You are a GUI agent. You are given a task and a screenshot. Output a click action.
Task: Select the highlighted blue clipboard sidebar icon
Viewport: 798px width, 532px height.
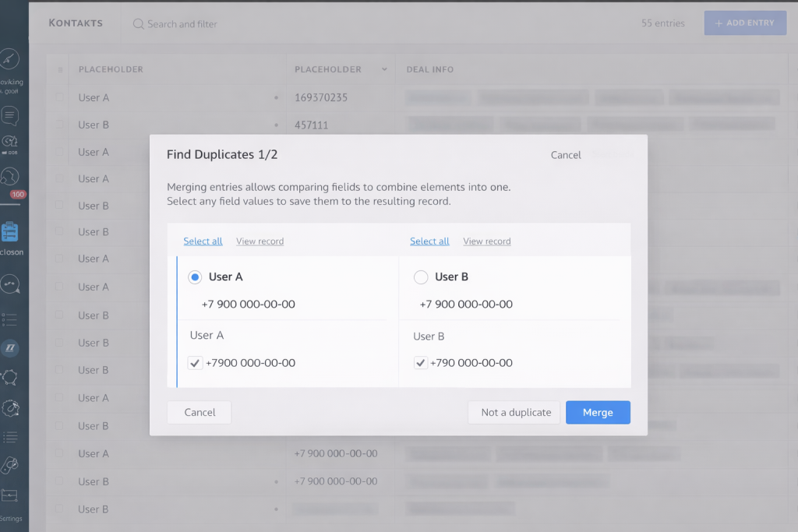point(11,232)
